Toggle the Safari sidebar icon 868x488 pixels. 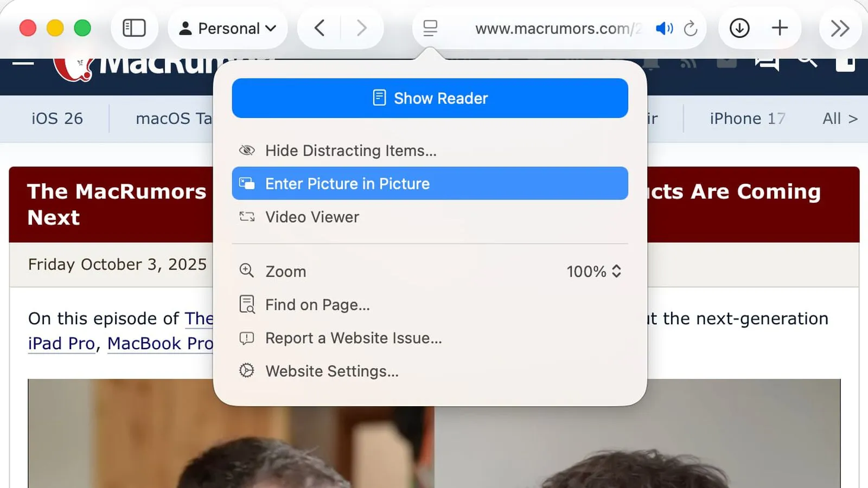click(135, 27)
